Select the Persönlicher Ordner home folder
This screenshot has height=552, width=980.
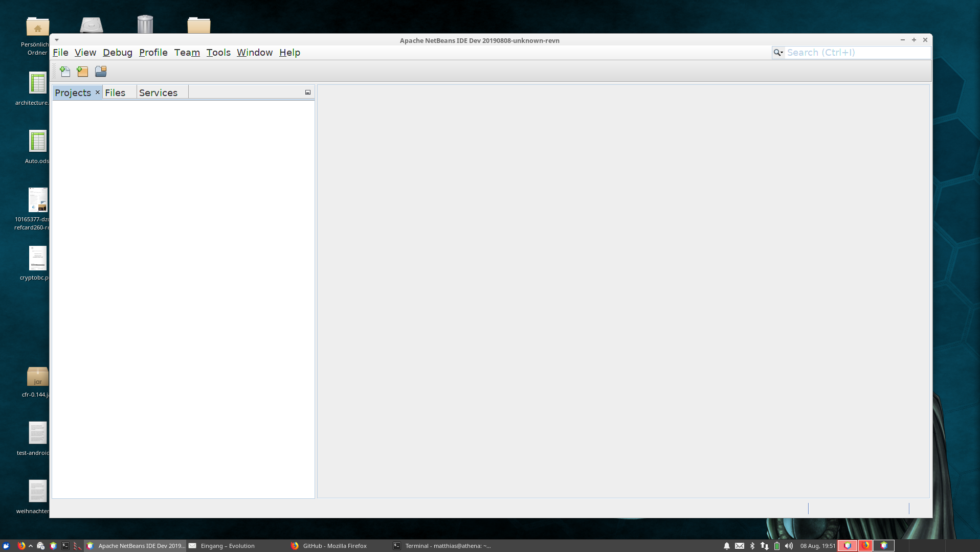[37, 27]
